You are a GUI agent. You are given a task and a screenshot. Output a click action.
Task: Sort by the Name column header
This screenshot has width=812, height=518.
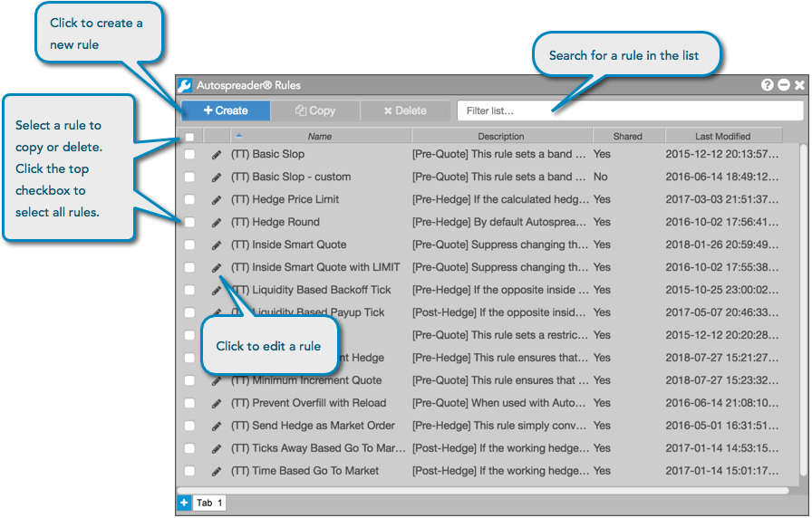point(320,136)
